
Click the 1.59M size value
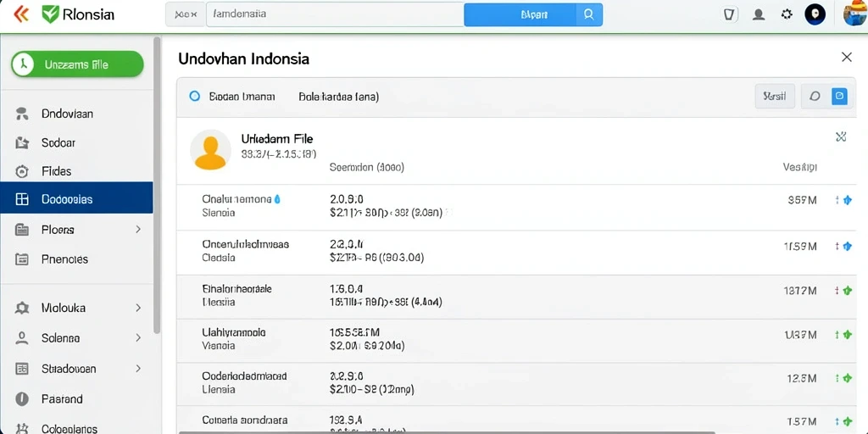pyautogui.click(x=800, y=247)
